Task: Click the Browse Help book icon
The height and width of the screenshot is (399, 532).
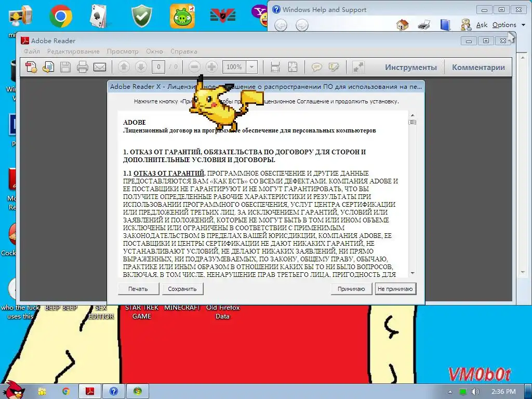Action: (x=445, y=25)
